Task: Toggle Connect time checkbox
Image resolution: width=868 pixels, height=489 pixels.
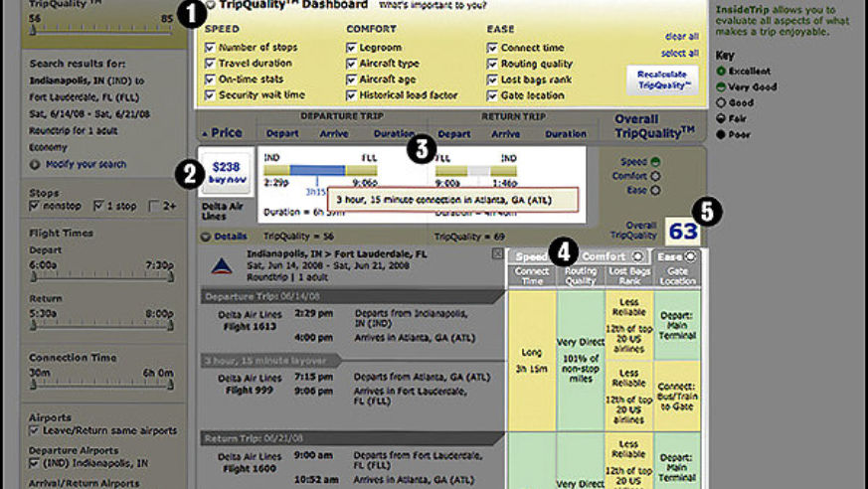Action: click(492, 48)
